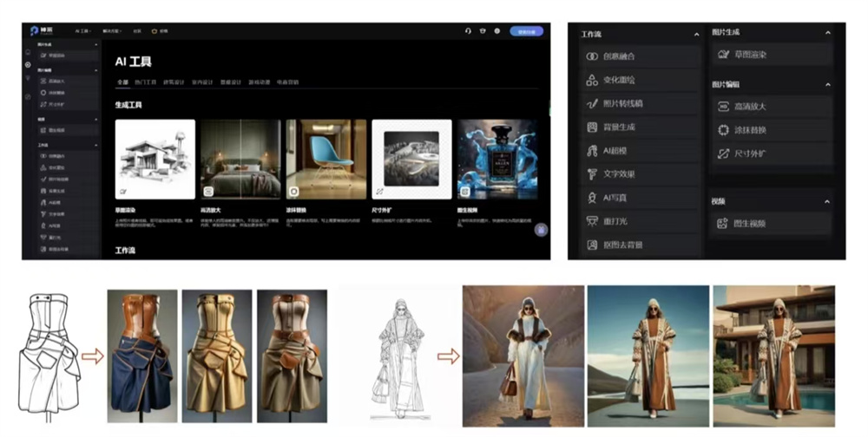Click the expand-arrows badge on 尺寸外扩 card image
Screen dimensions: 868x437
[x=380, y=192]
